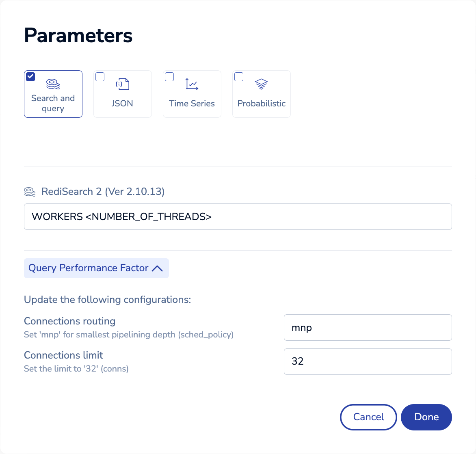Click the JSON document icon
The height and width of the screenshot is (454, 476).
coord(123,84)
